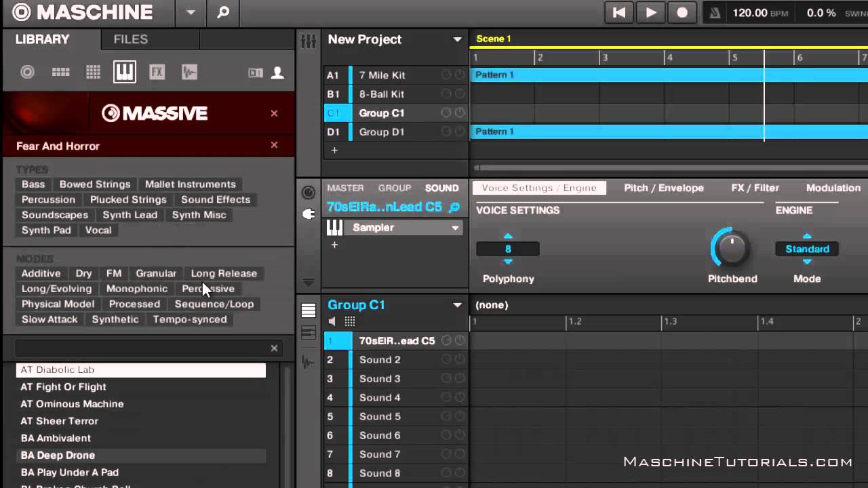Show channel properties knob icon
Image resolution: width=868 pixels, height=488 pixels.
click(309, 193)
